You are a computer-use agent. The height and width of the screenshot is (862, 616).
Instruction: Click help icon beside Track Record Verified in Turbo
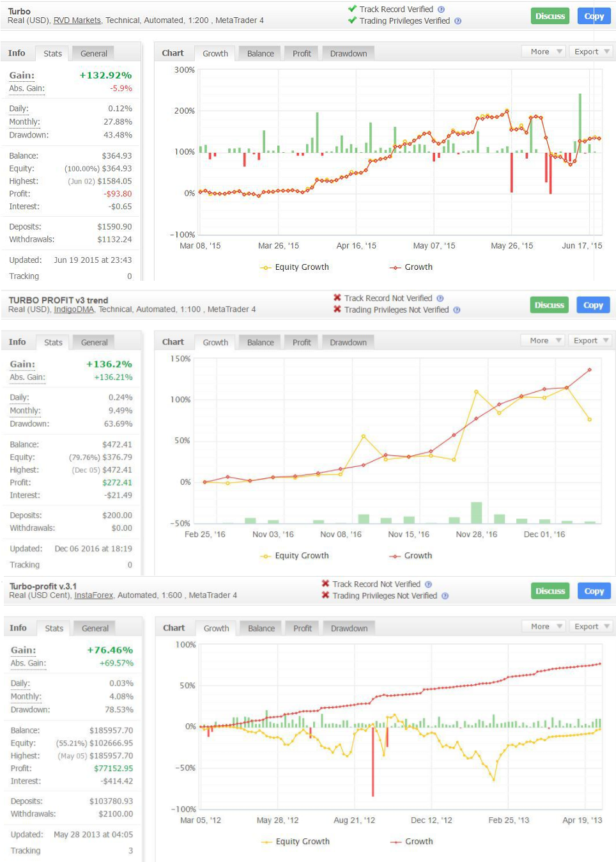click(441, 10)
